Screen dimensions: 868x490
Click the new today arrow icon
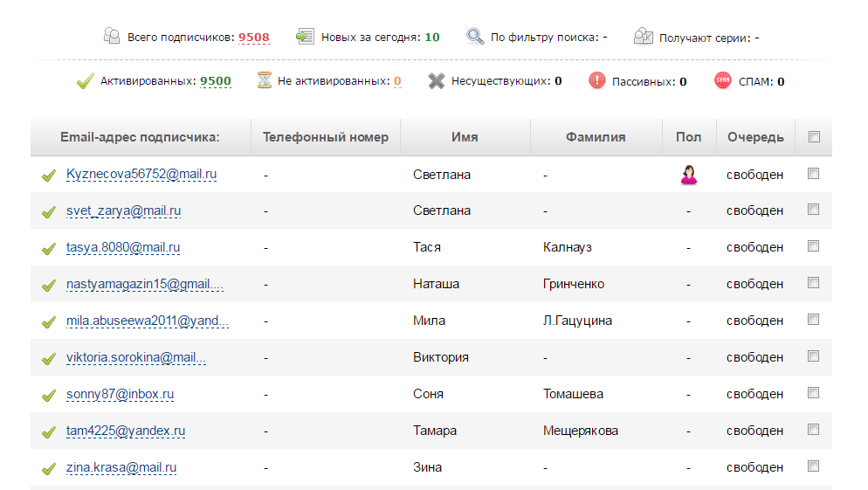[305, 37]
